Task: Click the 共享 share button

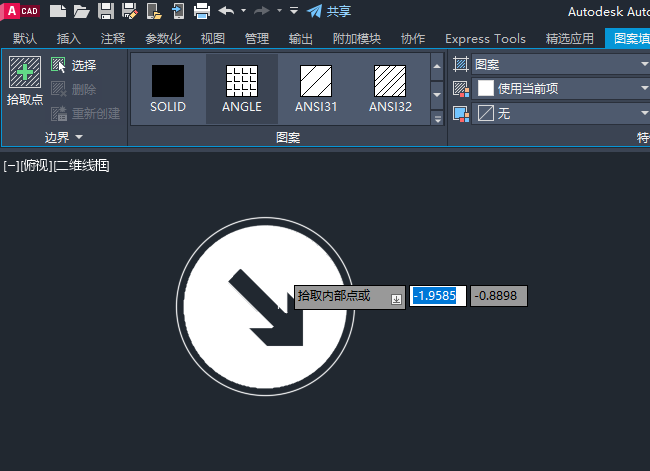Action: click(x=329, y=11)
